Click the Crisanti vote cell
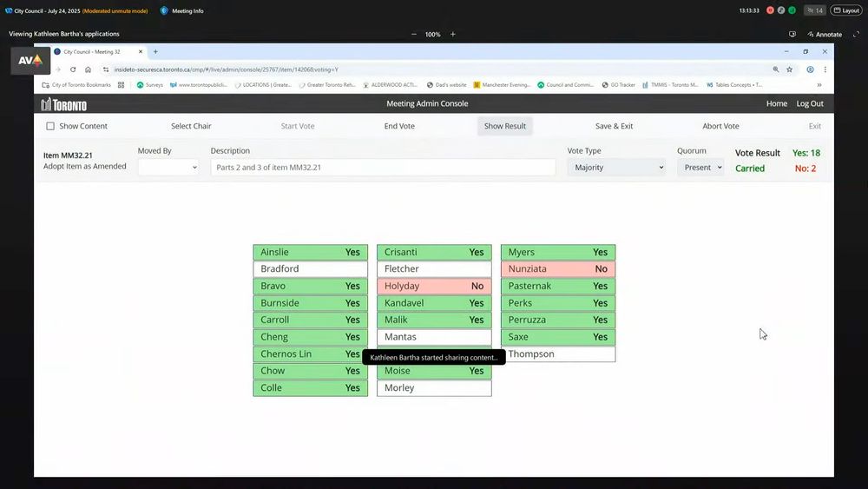 tap(434, 252)
